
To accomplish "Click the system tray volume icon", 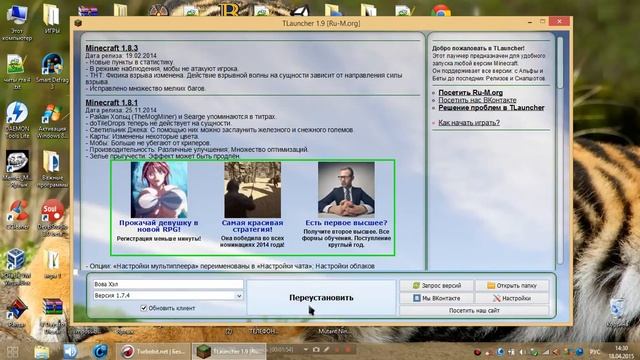I will tap(523, 352).
